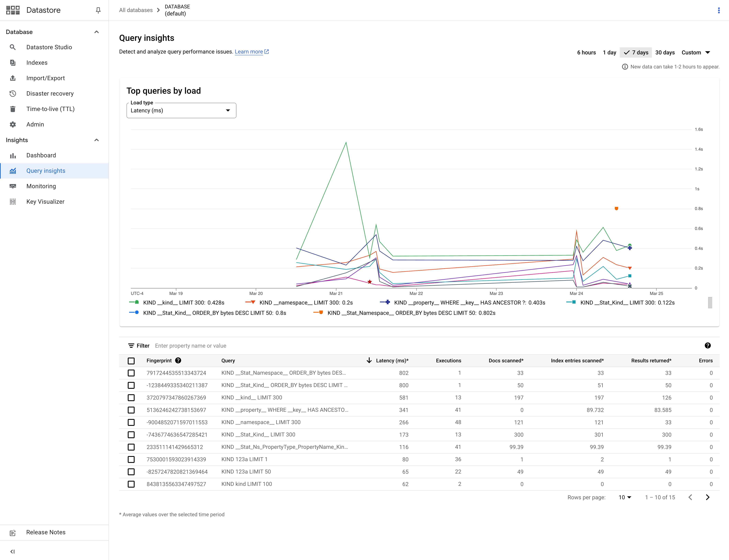Open the Learn more documentation link
The height and width of the screenshot is (560, 729).
[x=249, y=52]
